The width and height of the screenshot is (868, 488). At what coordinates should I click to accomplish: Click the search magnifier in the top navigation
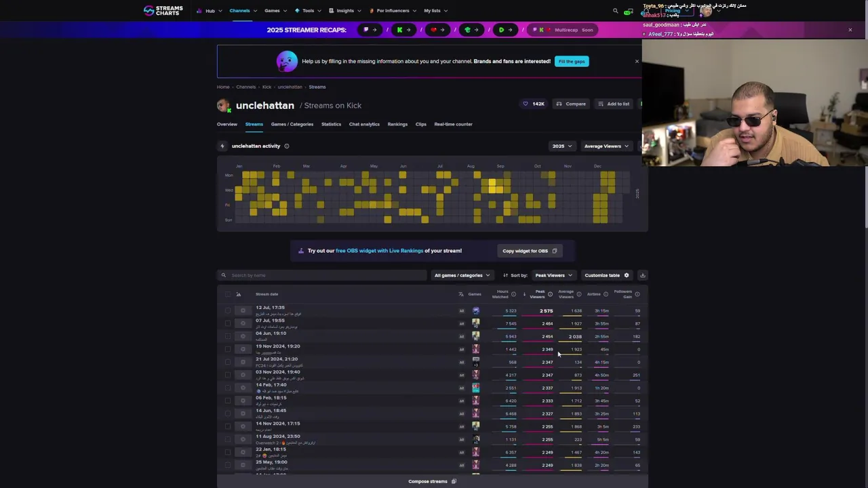click(616, 11)
